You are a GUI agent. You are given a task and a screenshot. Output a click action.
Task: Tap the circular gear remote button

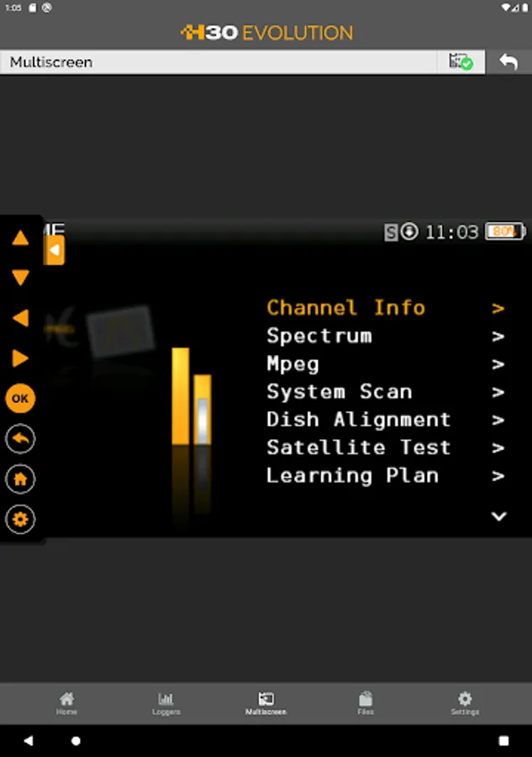pos(20,520)
